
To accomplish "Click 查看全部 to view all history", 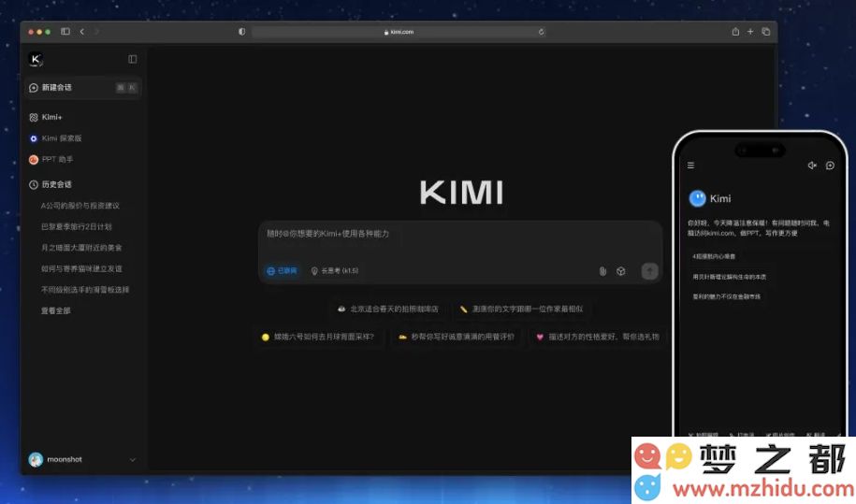I will (56, 310).
